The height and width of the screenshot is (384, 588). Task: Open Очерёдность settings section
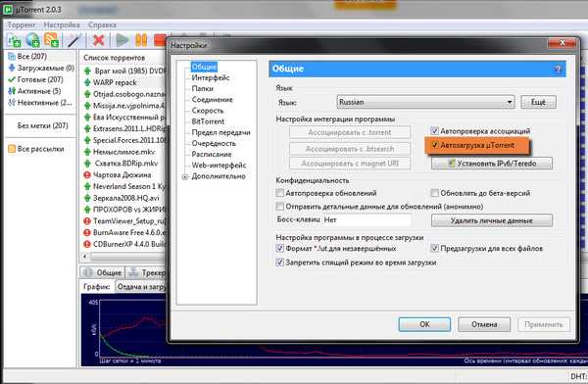(214, 143)
